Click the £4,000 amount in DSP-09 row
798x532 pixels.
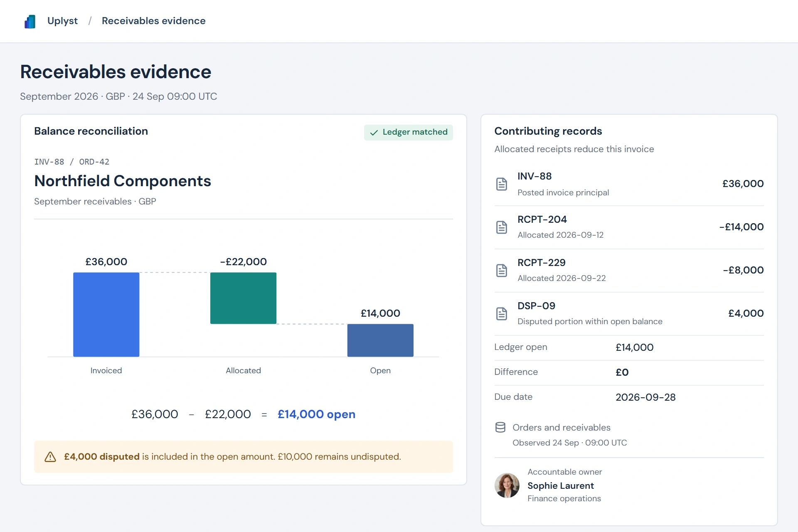tap(746, 313)
